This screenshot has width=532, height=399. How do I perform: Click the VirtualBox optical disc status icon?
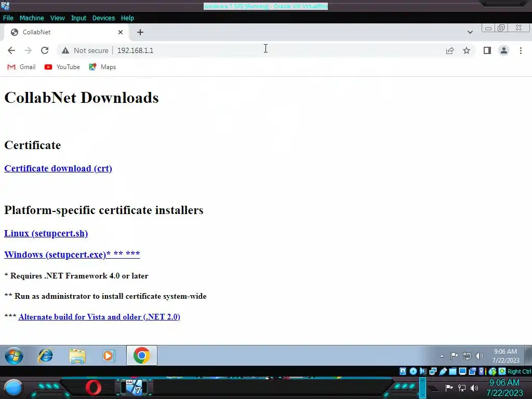[x=413, y=371]
